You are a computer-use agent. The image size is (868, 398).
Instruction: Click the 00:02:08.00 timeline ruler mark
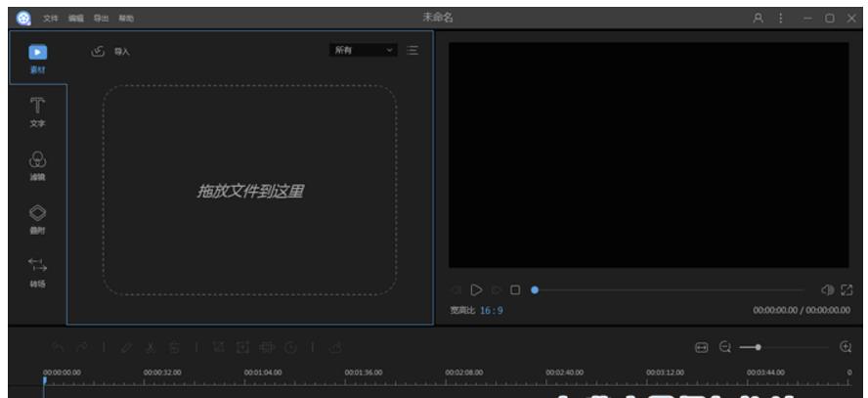tap(464, 373)
